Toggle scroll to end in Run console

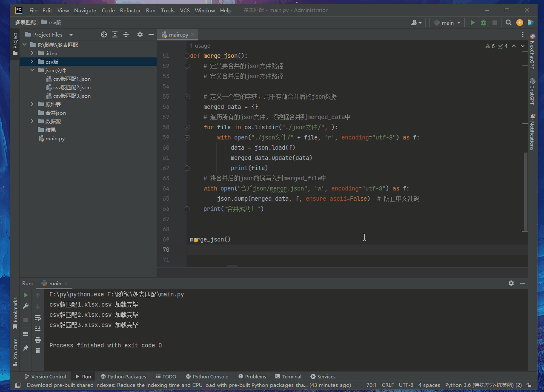pyautogui.click(x=38, y=328)
